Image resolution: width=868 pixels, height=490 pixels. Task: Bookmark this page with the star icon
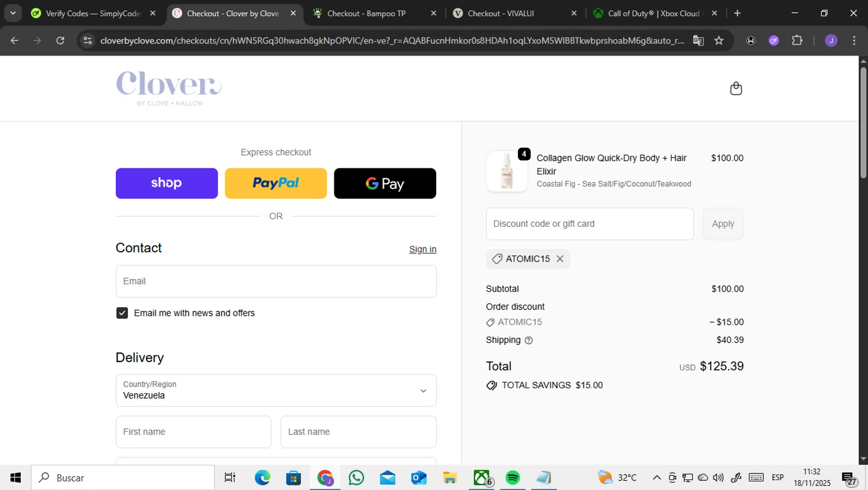click(x=719, y=40)
